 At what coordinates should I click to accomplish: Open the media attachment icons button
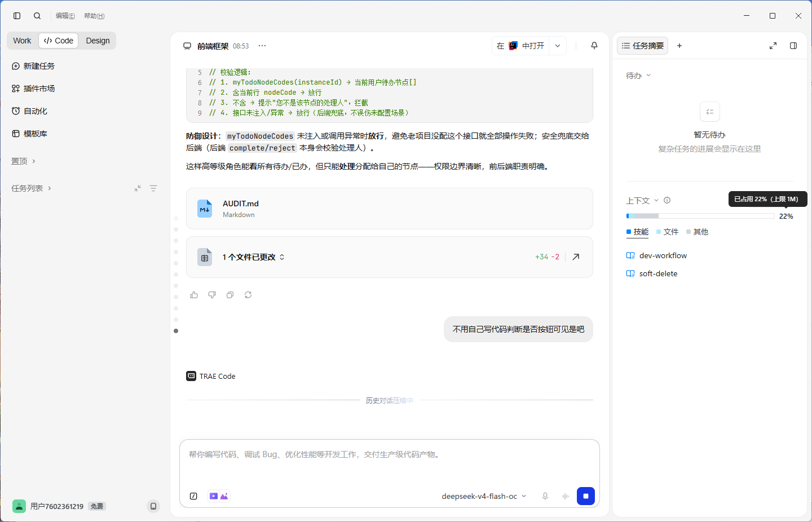click(x=219, y=496)
